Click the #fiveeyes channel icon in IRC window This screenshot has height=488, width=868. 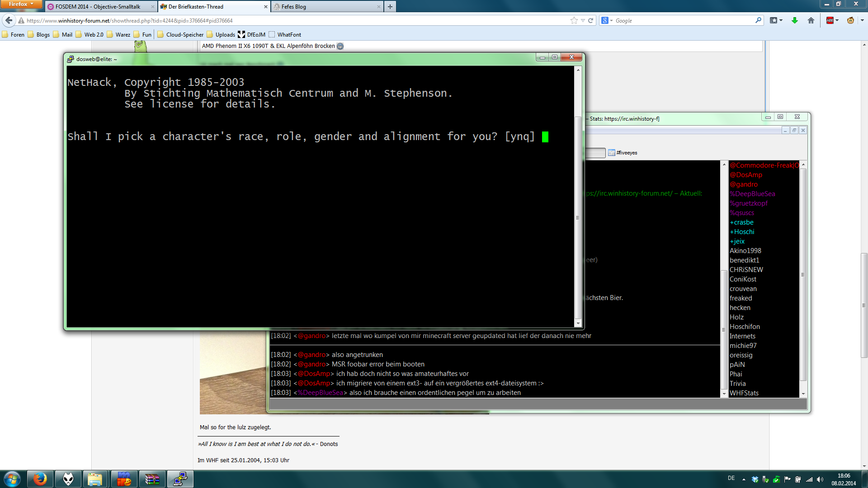tap(612, 153)
